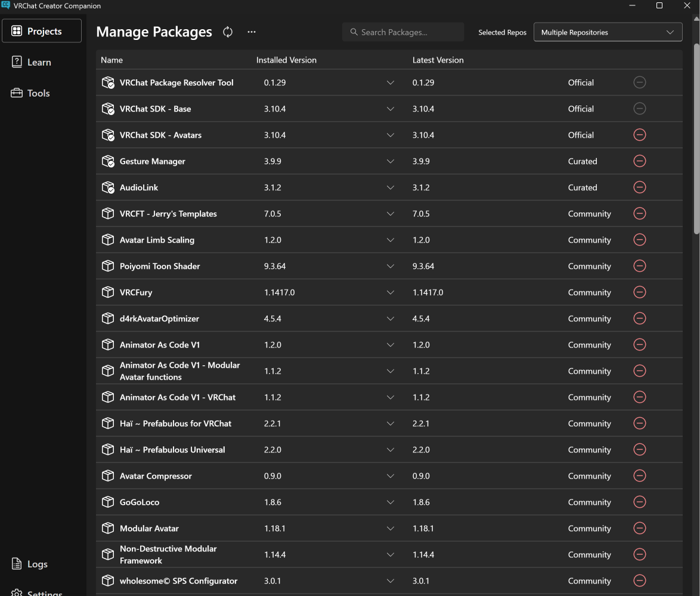
Task: Expand version dropdown for Modular Avatar
Action: click(391, 528)
